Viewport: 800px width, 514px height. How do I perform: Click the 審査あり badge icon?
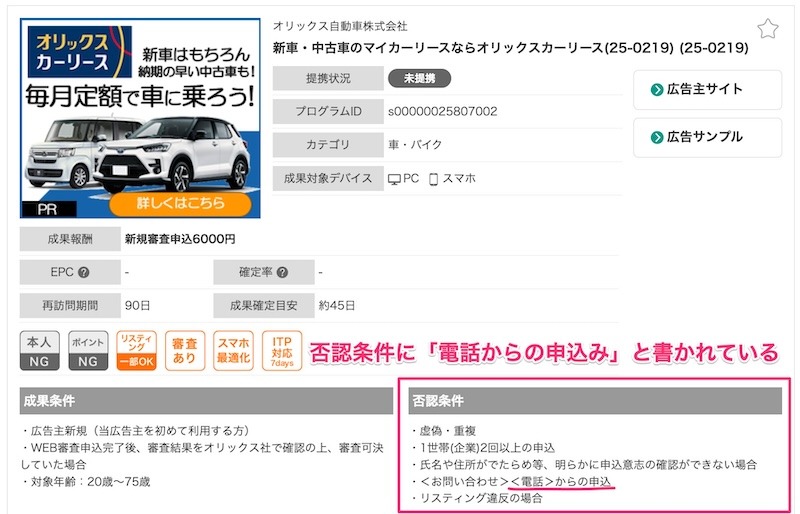(184, 351)
